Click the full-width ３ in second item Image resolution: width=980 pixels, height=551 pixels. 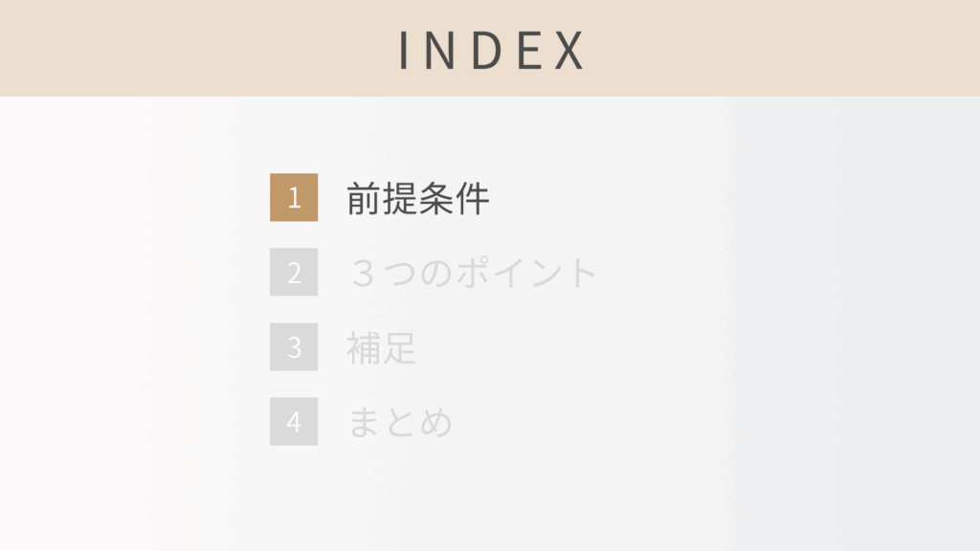(364, 274)
